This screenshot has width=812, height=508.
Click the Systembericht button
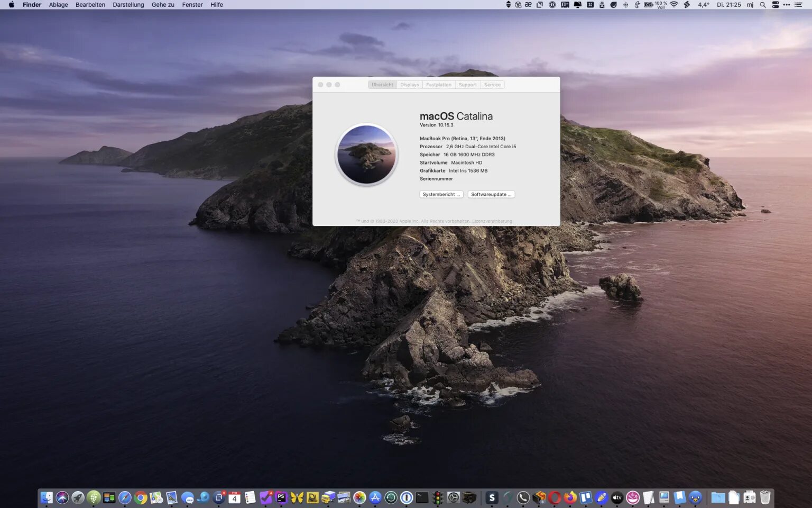click(x=441, y=194)
